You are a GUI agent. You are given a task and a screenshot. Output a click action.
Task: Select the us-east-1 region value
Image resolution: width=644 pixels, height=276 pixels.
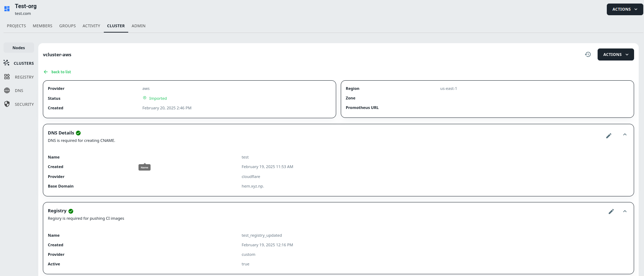coord(448,88)
